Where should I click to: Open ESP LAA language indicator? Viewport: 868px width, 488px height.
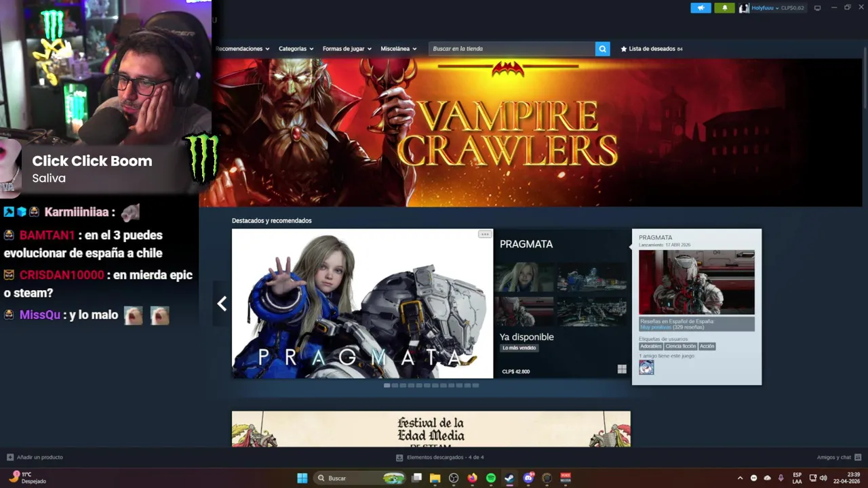tap(797, 478)
